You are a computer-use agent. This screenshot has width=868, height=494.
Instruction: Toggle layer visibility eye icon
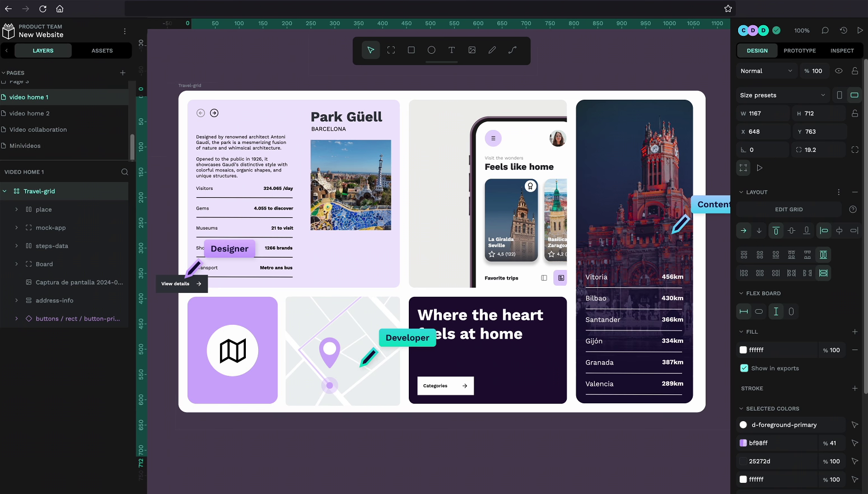click(x=839, y=71)
